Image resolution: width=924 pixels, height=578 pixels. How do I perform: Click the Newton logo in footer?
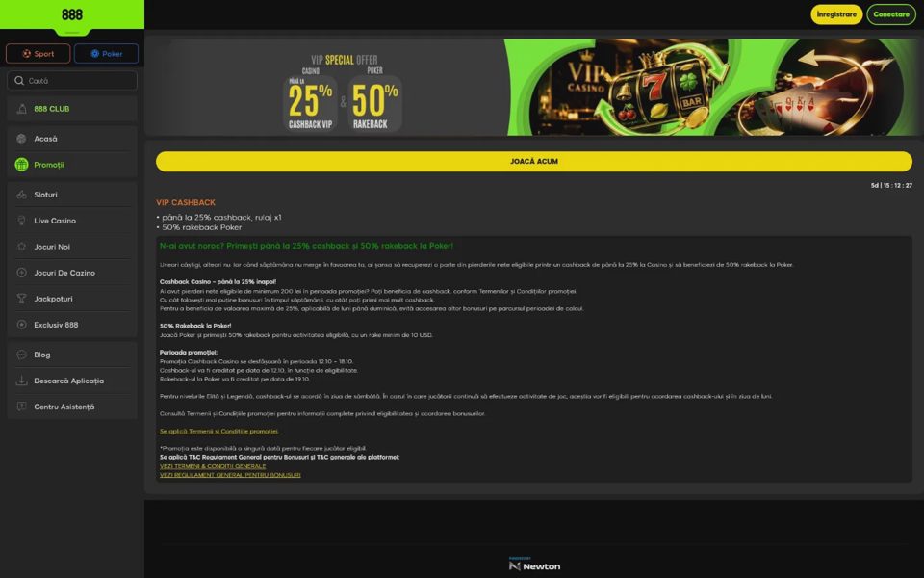pyautogui.click(x=534, y=565)
